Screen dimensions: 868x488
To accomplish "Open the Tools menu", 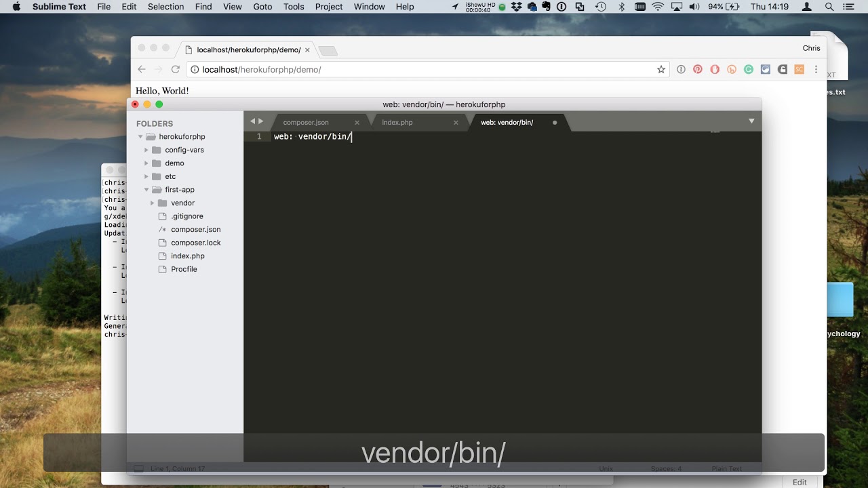I will [294, 7].
